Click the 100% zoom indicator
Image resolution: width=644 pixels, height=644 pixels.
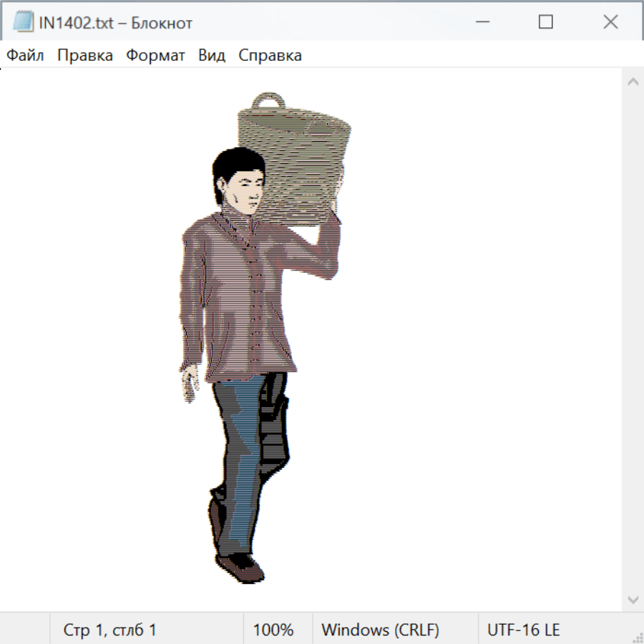(x=273, y=630)
